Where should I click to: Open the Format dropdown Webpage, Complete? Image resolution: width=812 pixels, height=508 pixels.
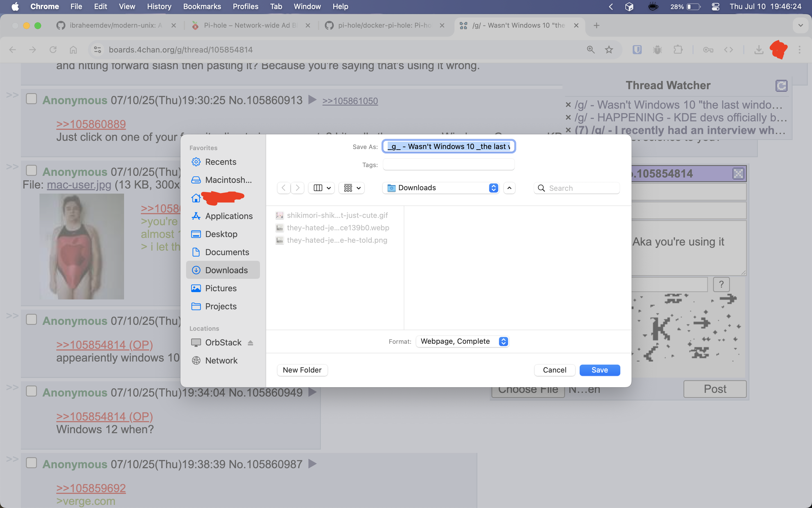click(462, 341)
